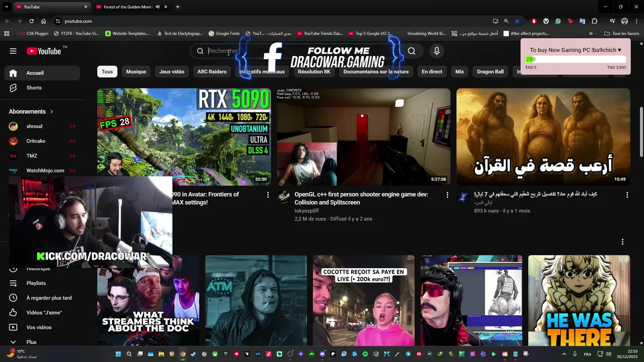Open options menu for the Avatar RTX 5090 video

pyautogui.click(x=268, y=195)
